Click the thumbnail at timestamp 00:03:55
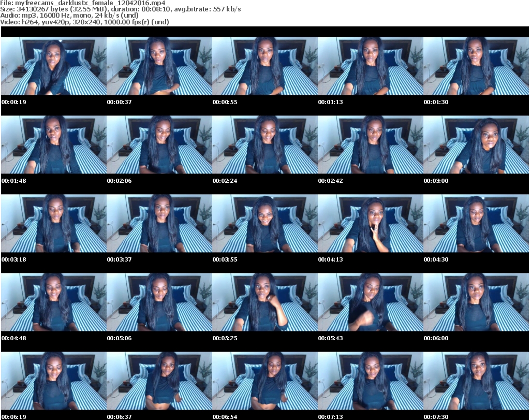530x420 pixels. tap(264, 224)
